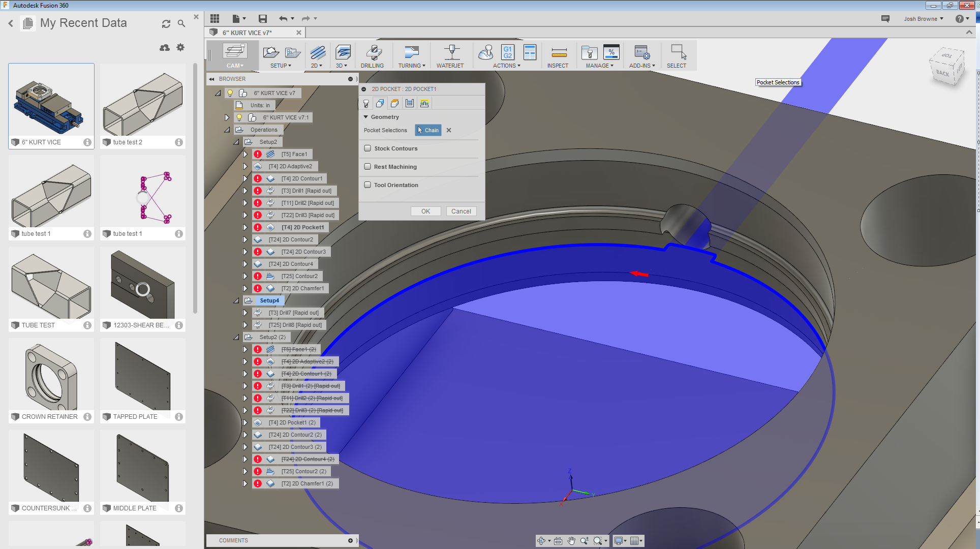This screenshot has height=549, width=980.
Task: Undo the last action
Action: pos(284,19)
